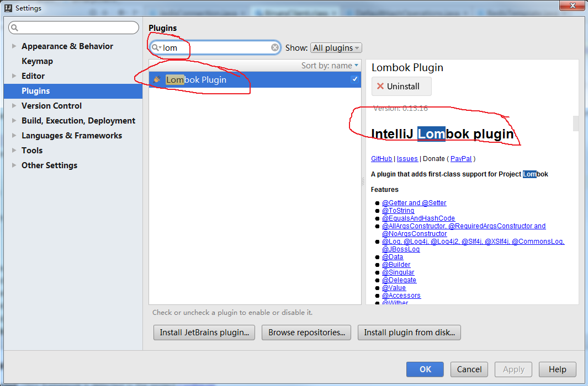Open Version Control settings

click(x=51, y=105)
